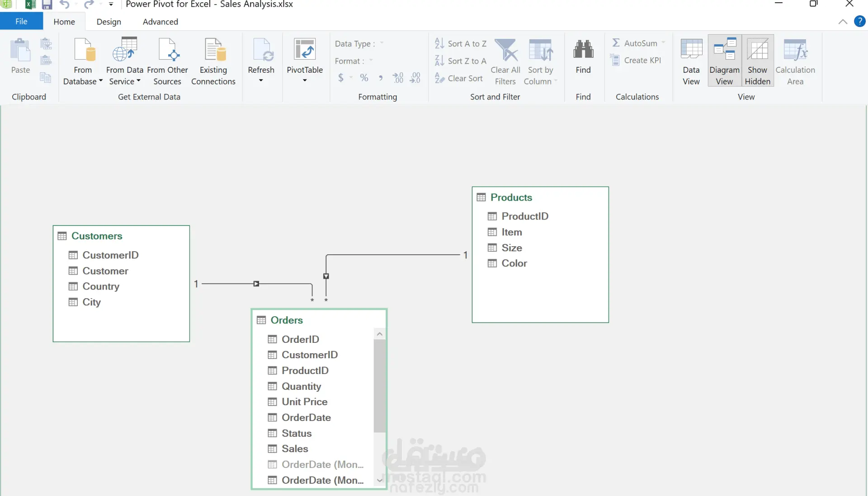868x496 pixels.
Task: Expand the AutoSum dropdown arrow
Action: tap(663, 43)
